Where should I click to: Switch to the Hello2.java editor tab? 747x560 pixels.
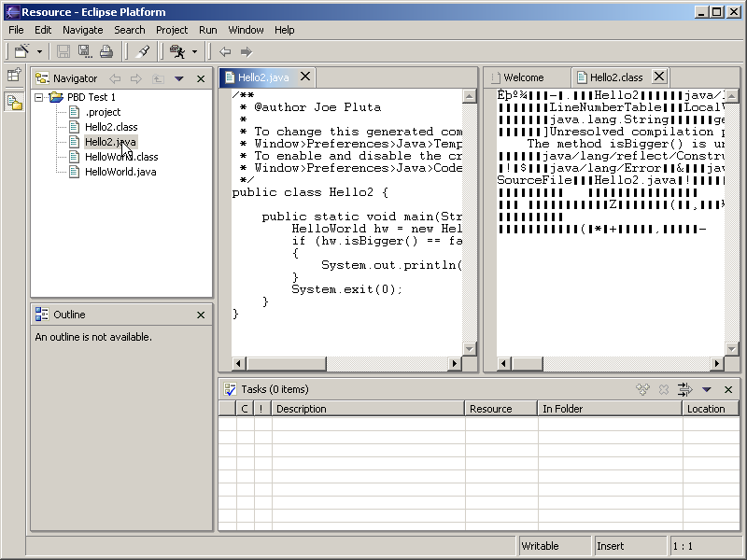point(263,77)
